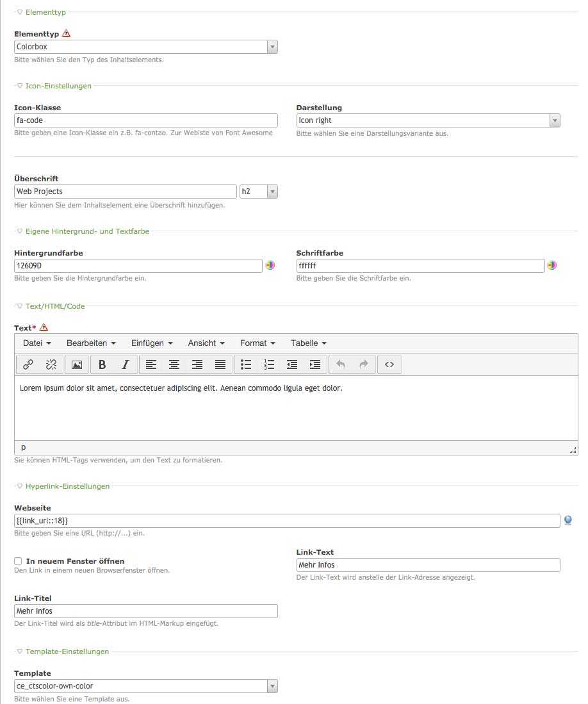The image size is (588, 704).
Task: Insert a bulleted list in editor
Action: pyautogui.click(x=246, y=364)
